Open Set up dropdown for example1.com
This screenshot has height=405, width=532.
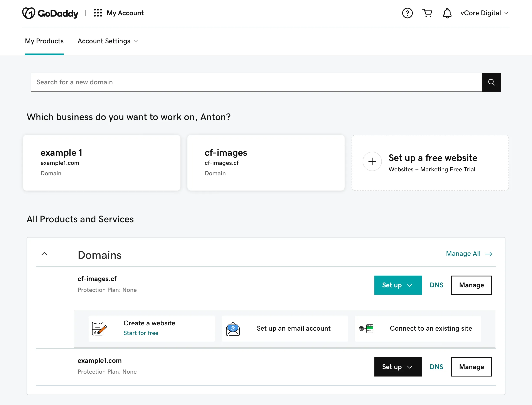point(398,367)
